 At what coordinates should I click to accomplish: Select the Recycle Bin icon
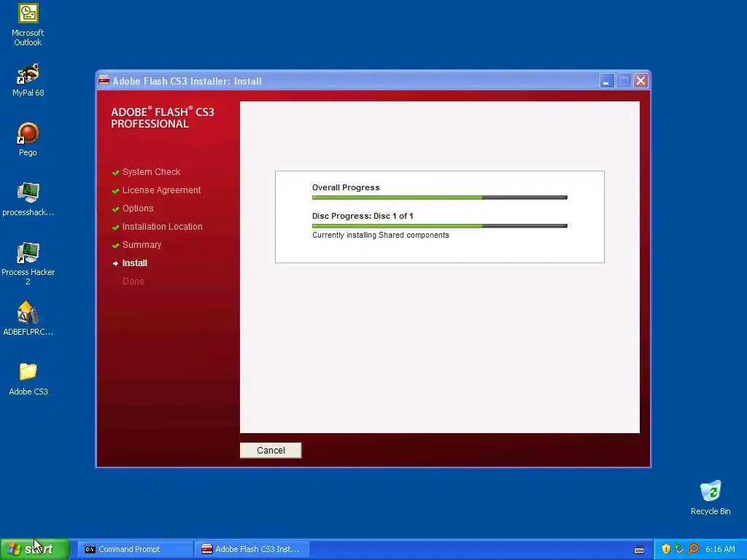point(711,498)
